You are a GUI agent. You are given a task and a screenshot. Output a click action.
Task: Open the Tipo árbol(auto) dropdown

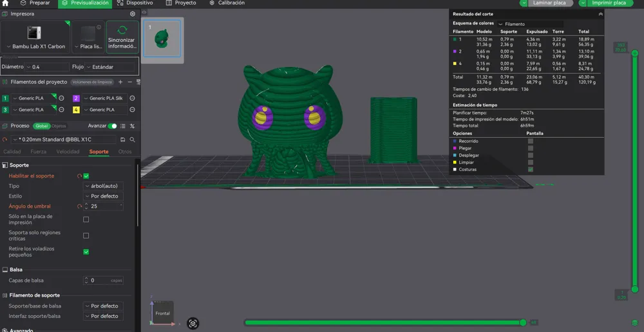click(x=103, y=187)
